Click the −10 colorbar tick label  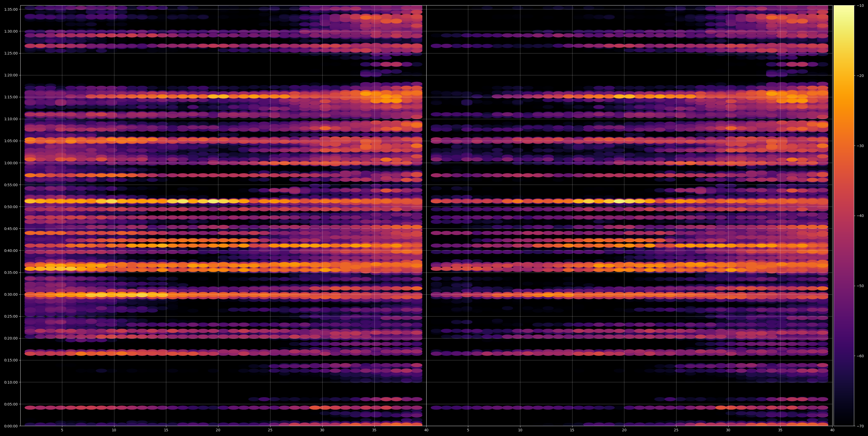click(x=860, y=5)
